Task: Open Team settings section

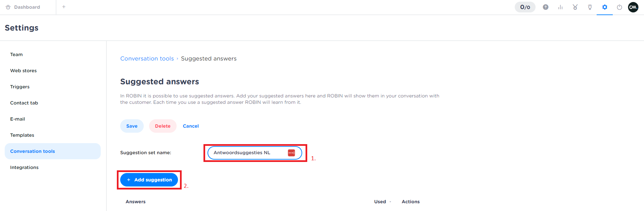Action: (x=16, y=54)
